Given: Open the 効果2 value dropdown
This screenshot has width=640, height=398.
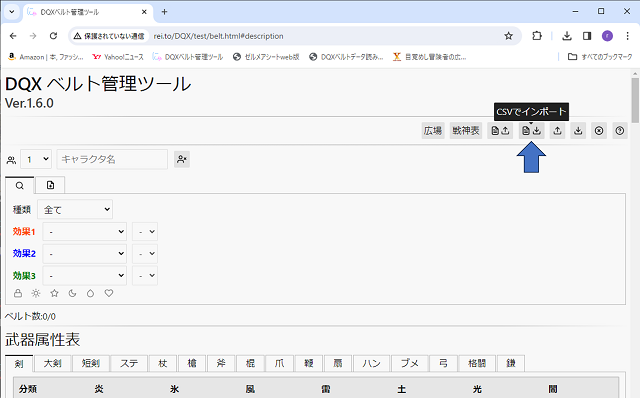Looking at the screenshot, I should tap(145, 253).
